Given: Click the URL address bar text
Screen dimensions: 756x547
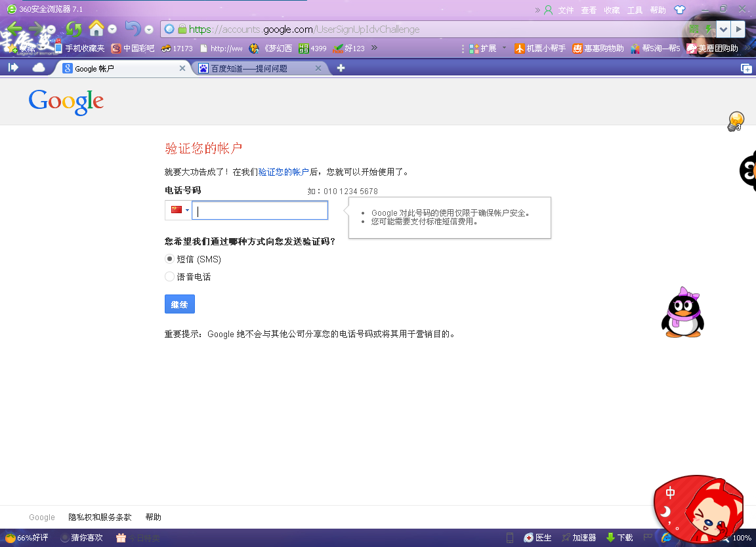Looking at the screenshot, I should point(304,30).
